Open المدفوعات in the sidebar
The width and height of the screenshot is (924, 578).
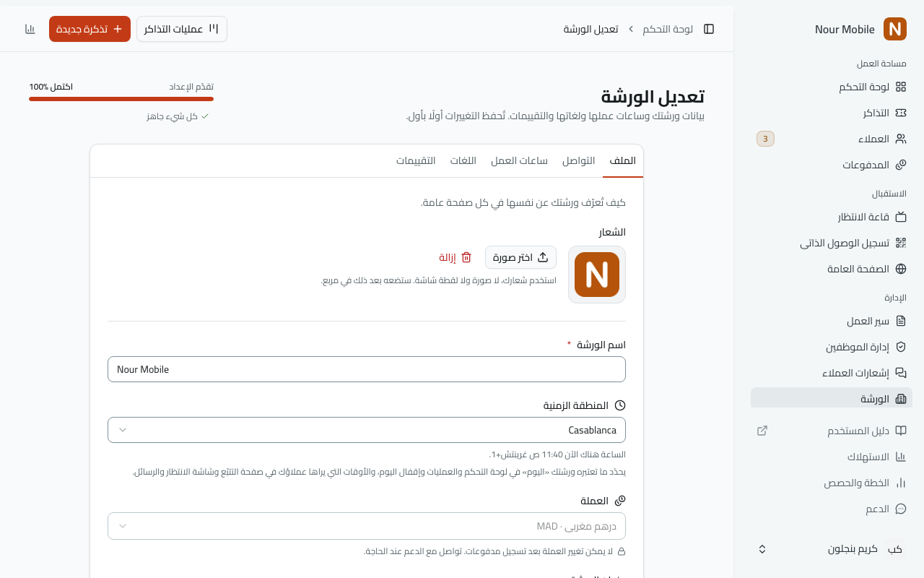point(832,165)
